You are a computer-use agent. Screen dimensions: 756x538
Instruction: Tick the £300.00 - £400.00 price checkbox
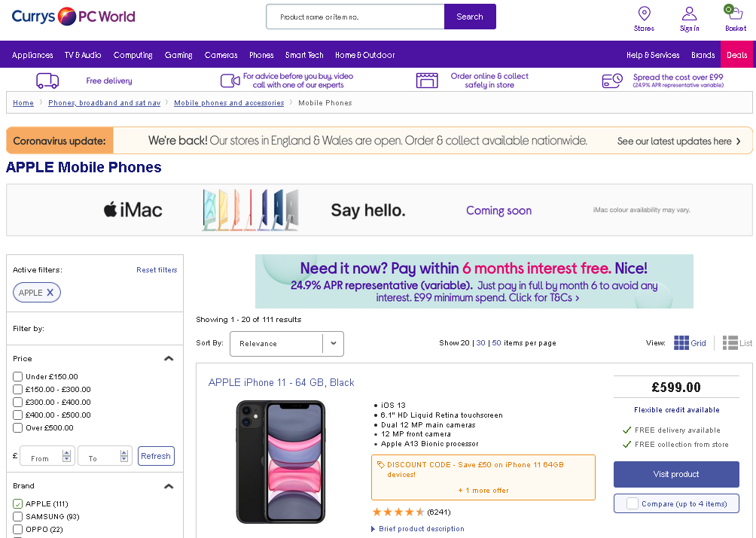click(18, 402)
